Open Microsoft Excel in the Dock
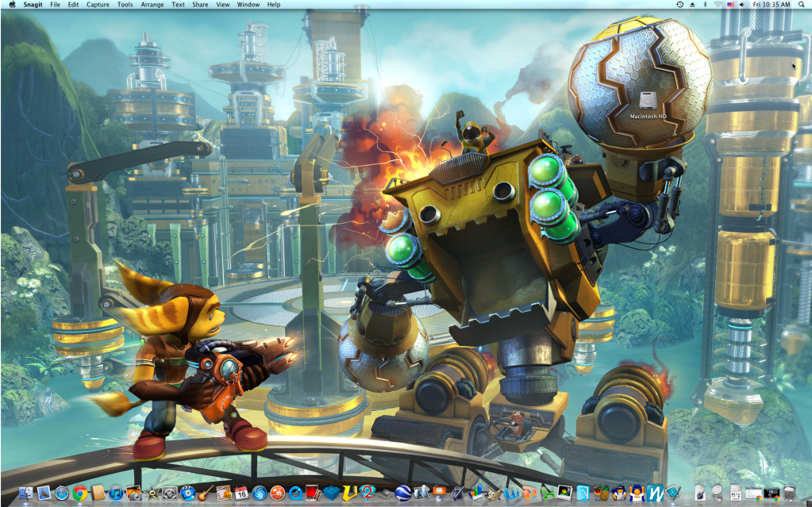The width and height of the screenshot is (812, 507). [548, 493]
